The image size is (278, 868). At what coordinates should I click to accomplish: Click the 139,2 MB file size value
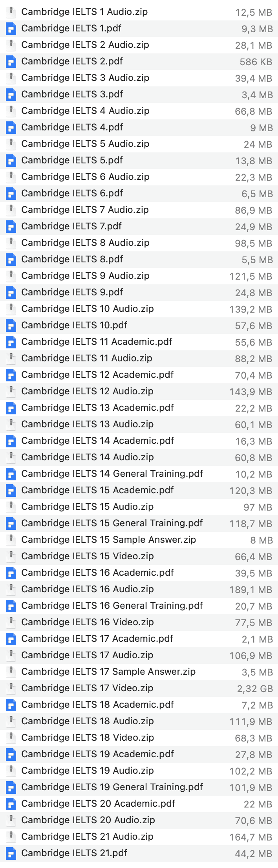251,309
